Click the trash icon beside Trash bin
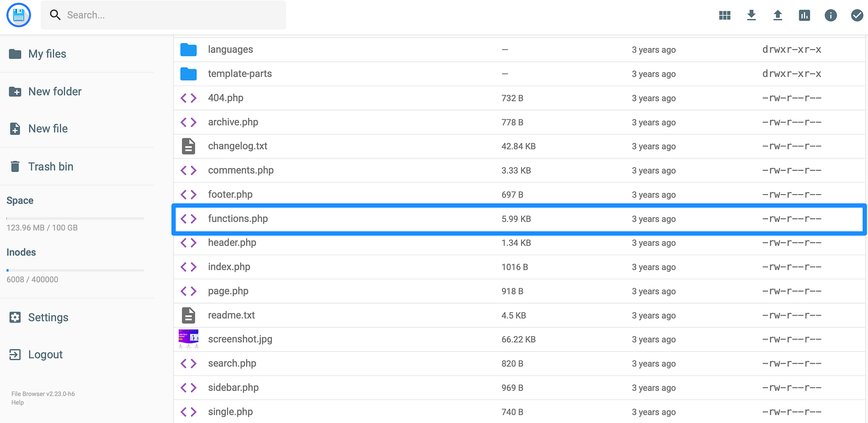The image size is (868, 423). (x=15, y=166)
